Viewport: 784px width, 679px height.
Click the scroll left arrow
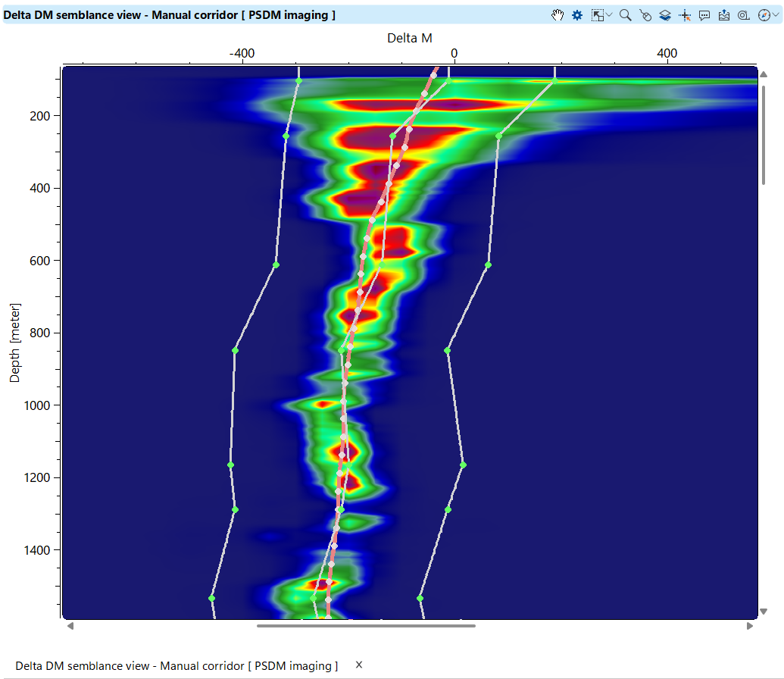pos(69,626)
